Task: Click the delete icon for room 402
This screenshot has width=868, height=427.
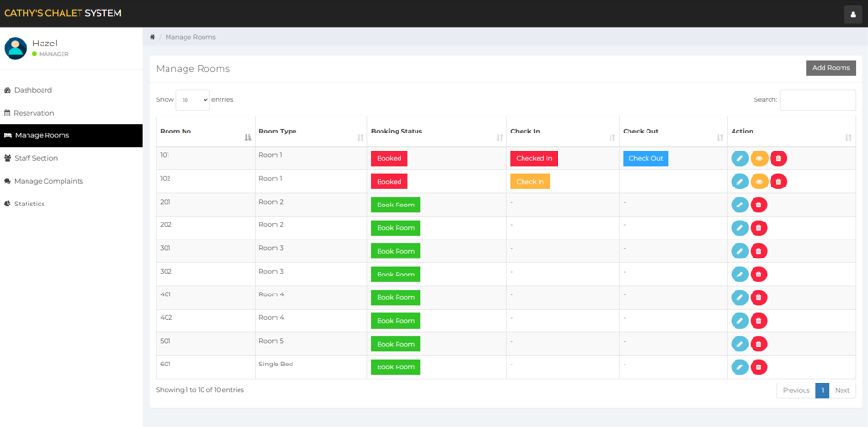Action: click(758, 321)
